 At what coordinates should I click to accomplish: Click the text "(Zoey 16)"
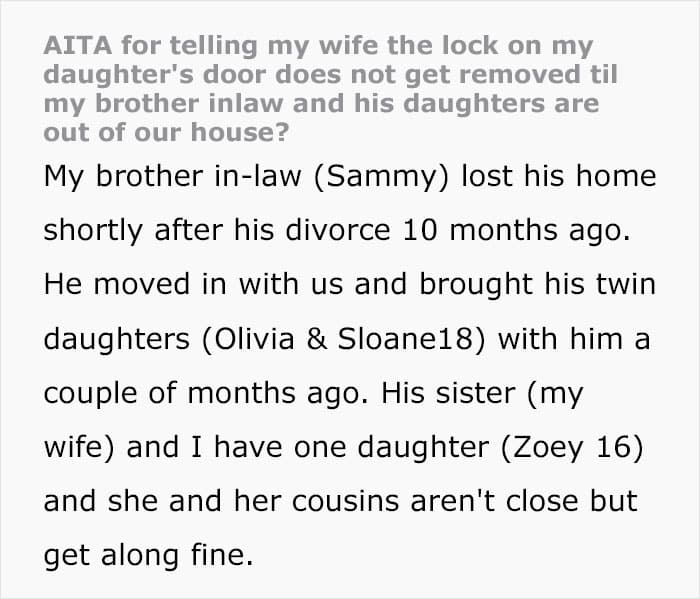click(x=572, y=448)
